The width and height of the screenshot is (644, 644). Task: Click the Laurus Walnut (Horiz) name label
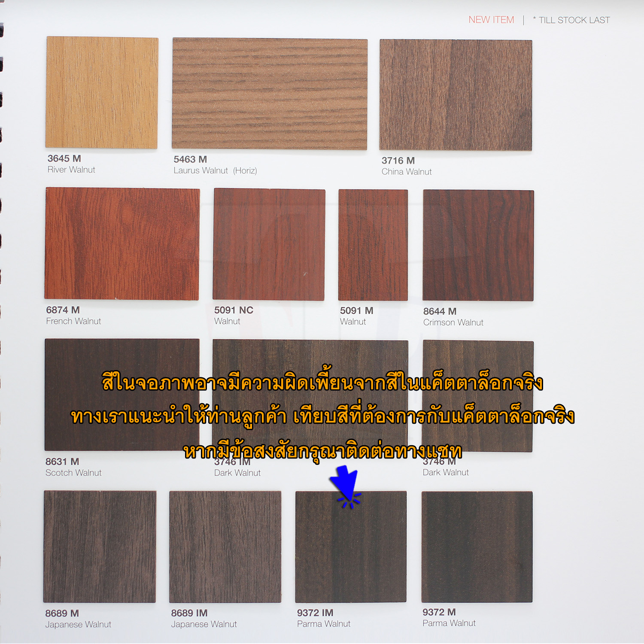(215, 170)
